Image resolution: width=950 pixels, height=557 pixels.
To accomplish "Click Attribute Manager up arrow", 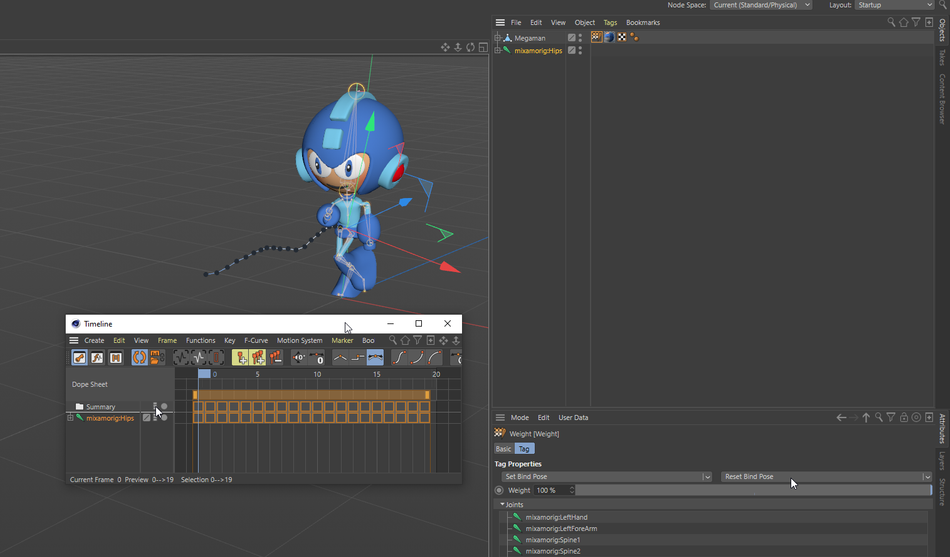I will (x=866, y=418).
